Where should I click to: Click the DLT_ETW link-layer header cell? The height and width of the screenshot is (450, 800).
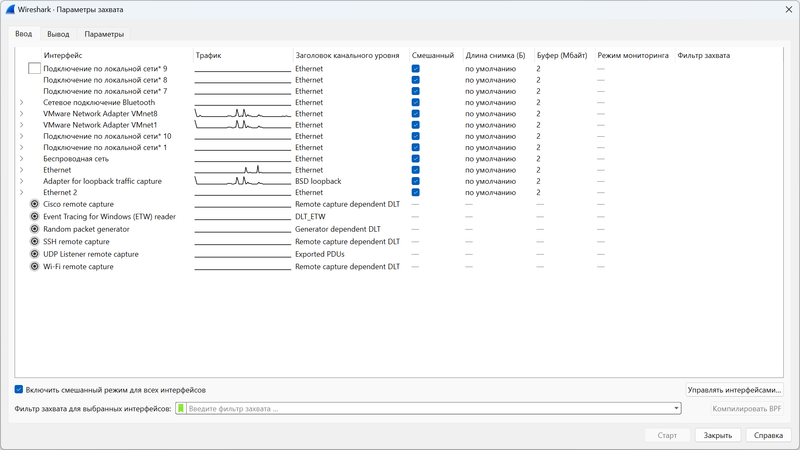point(310,217)
